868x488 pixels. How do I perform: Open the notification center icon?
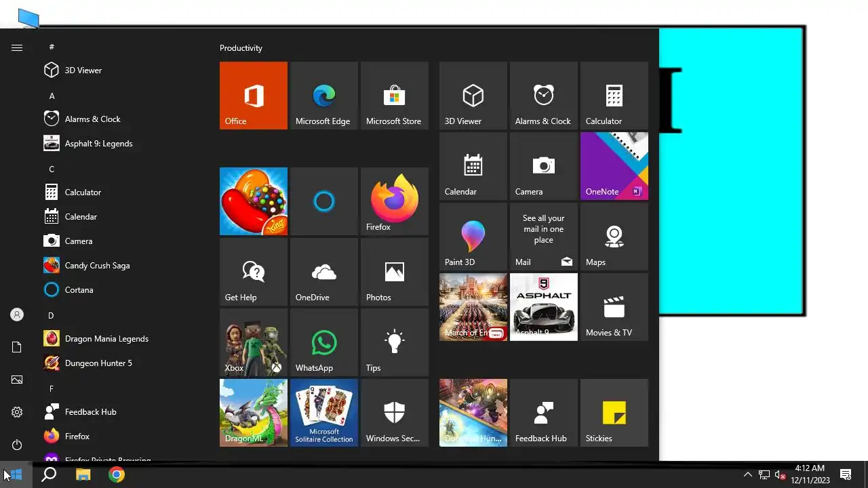click(x=846, y=474)
